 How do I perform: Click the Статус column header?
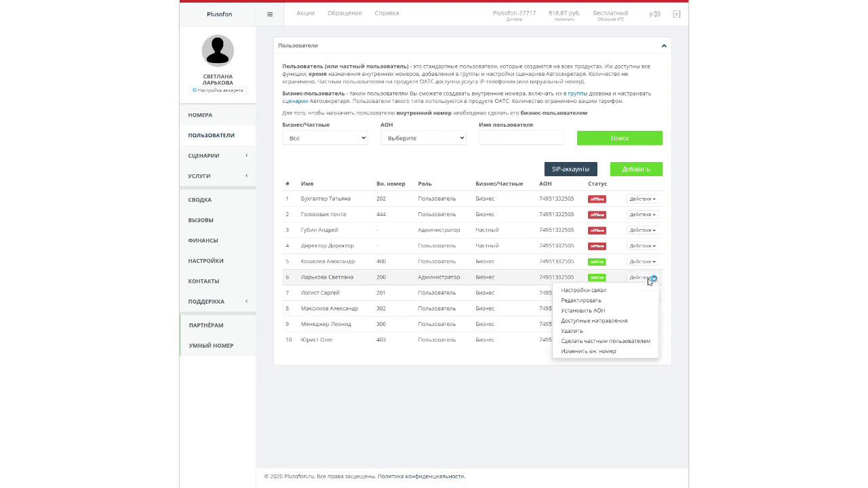(597, 184)
